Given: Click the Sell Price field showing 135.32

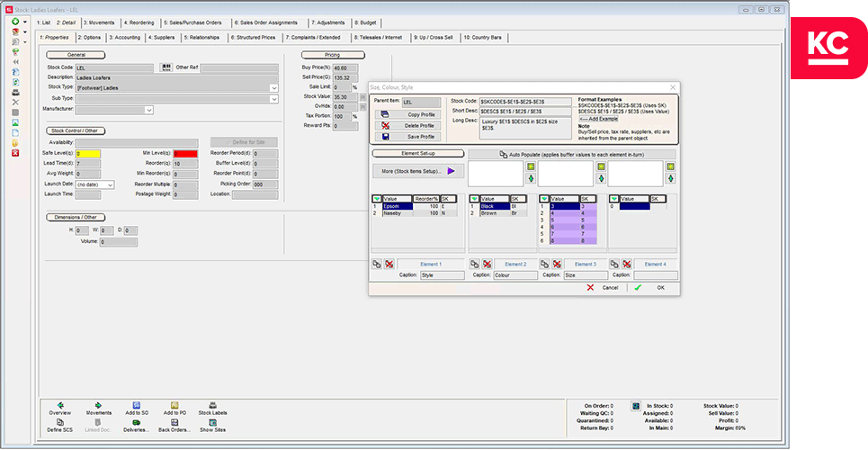Looking at the screenshot, I should (x=345, y=77).
